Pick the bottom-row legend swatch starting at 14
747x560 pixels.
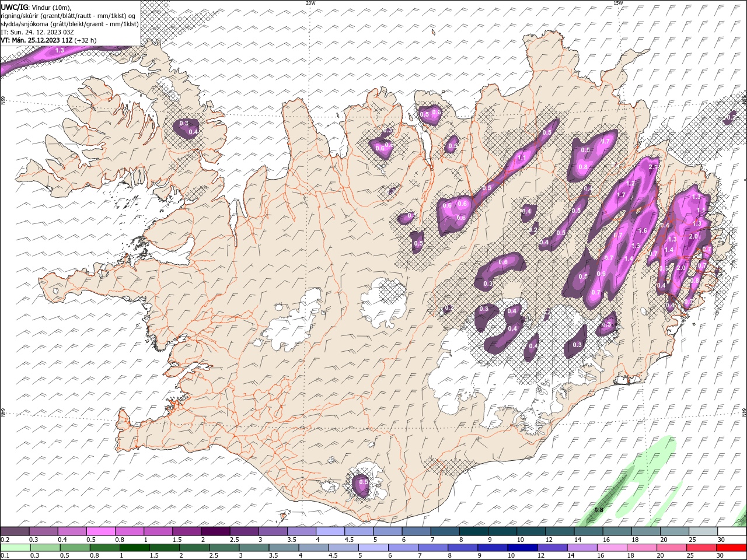(x=582, y=548)
